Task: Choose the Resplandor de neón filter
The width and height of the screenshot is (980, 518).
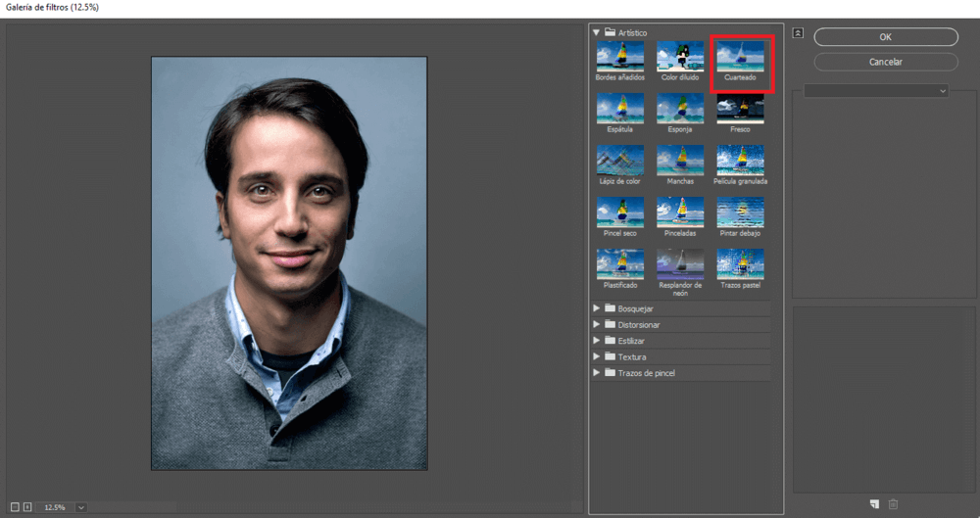Action: click(680, 263)
